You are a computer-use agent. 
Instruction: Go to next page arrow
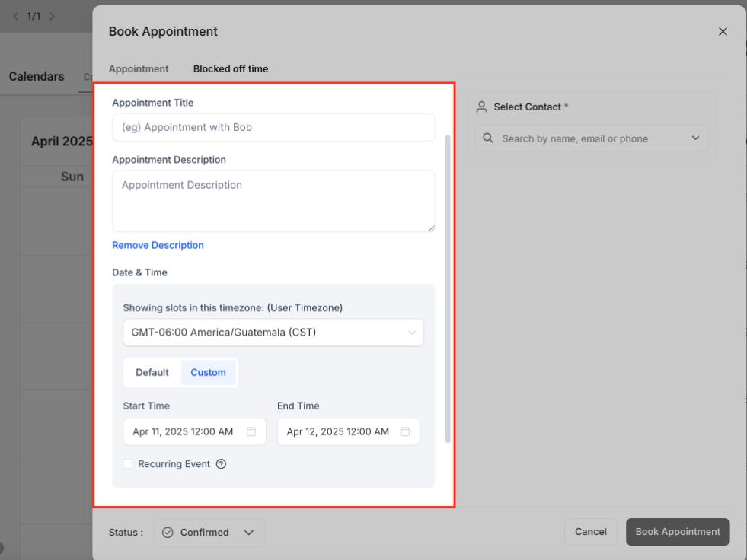(52, 16)
